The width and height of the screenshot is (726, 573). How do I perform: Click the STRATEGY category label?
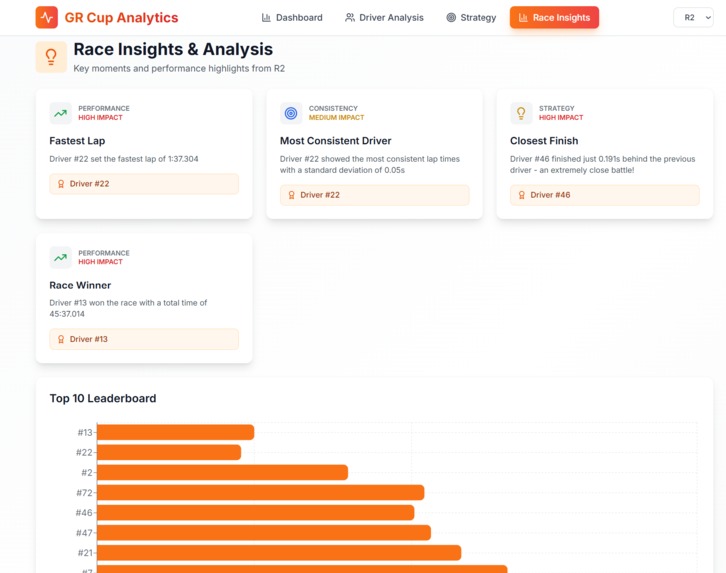pos(557,108)
